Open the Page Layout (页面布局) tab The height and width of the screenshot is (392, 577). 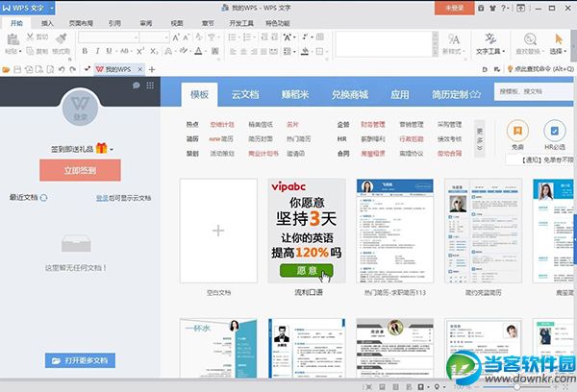click(x=81, y=23)
